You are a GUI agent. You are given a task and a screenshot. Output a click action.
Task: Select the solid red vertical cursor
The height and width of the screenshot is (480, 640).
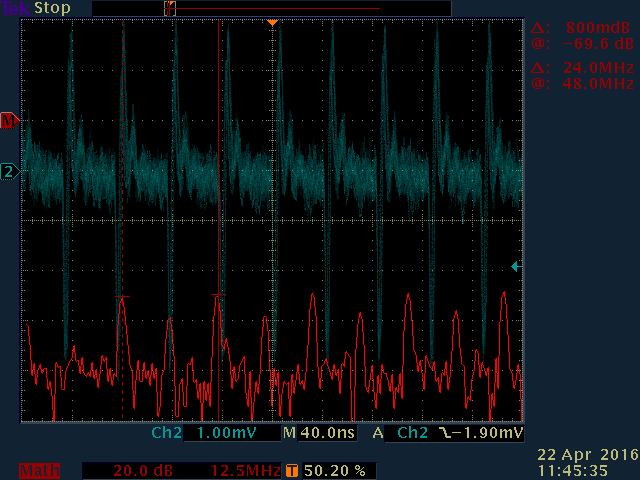[219, 220]
